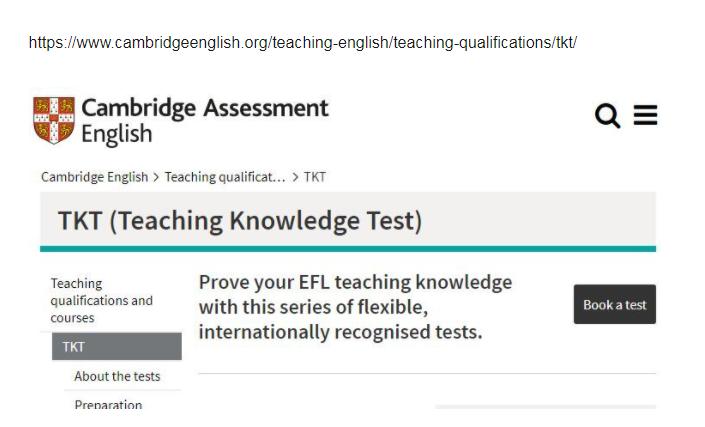Select the TKT breadcrumb item
The width and height of the screenshot is (705, 427).
tap(314, 177)
